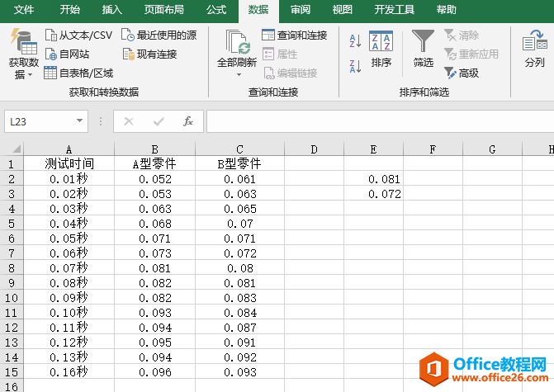Click the Insert Function fx icon
Viewport: 554px width, 392px height.
pos(188,121)
